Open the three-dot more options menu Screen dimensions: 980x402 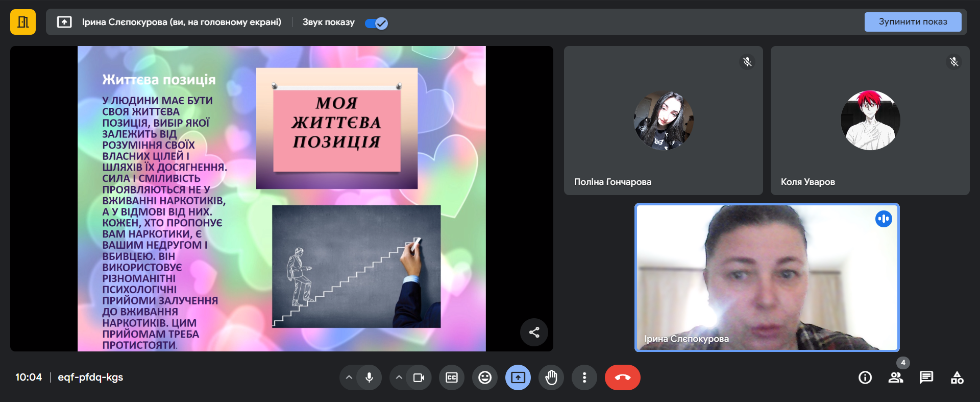(584, 377)
